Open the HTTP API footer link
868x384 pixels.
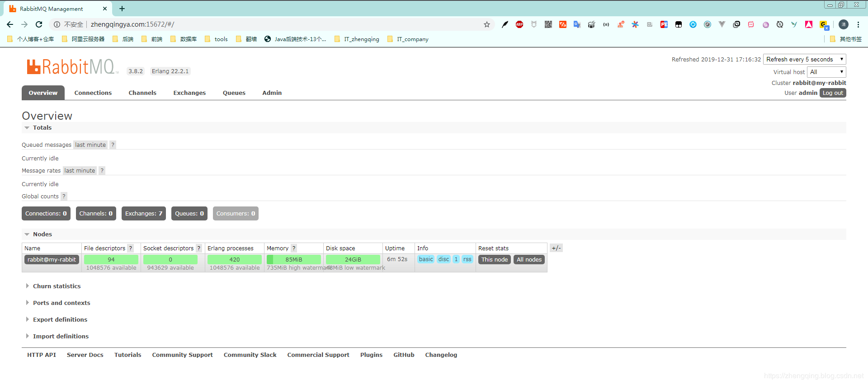[42, 355]
